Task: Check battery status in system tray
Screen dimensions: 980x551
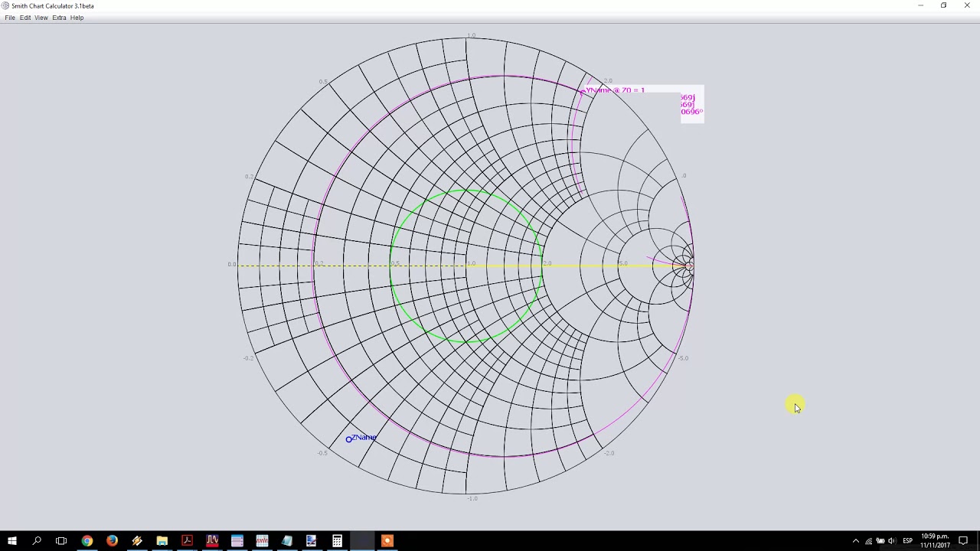Action: 880,541
